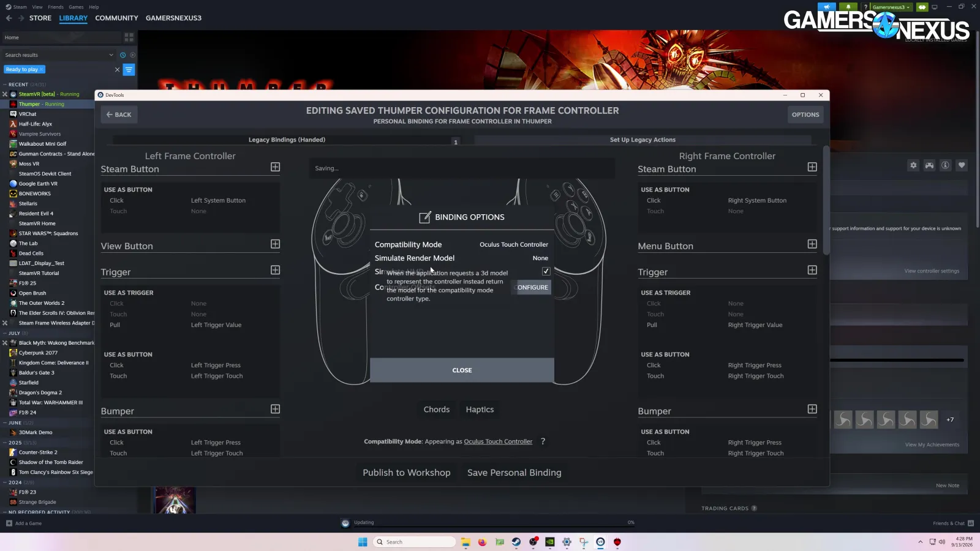Favorite Thumper with the heart icon

961,165
